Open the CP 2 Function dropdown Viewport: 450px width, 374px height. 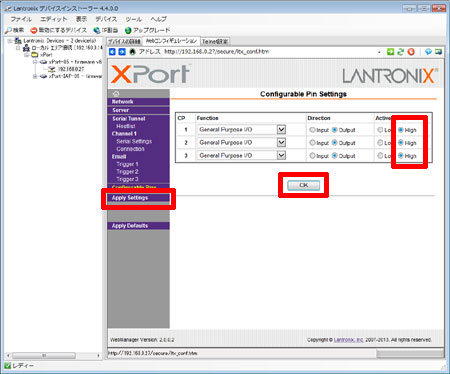click(x=282, y=142)
